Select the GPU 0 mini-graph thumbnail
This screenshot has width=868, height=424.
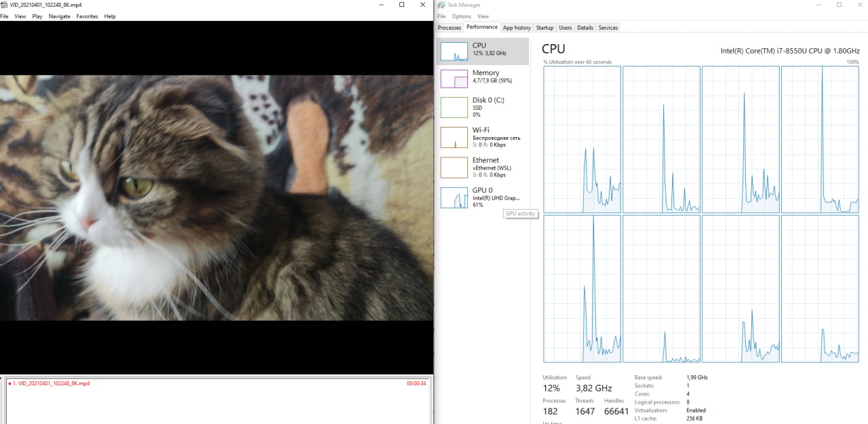454,197
